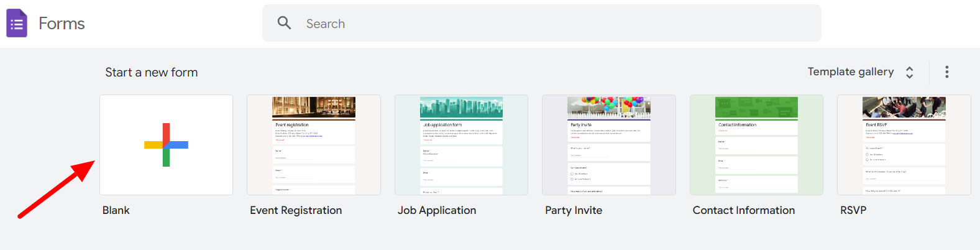Create a Blank form from thumbnail
This screenshot has height=250, width=980.
(166, 145)
